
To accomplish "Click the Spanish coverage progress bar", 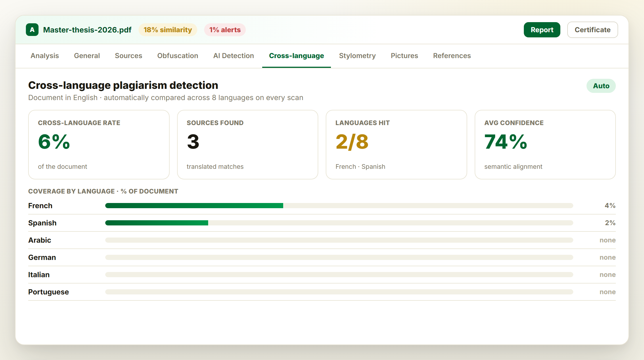I will (339, 223).
